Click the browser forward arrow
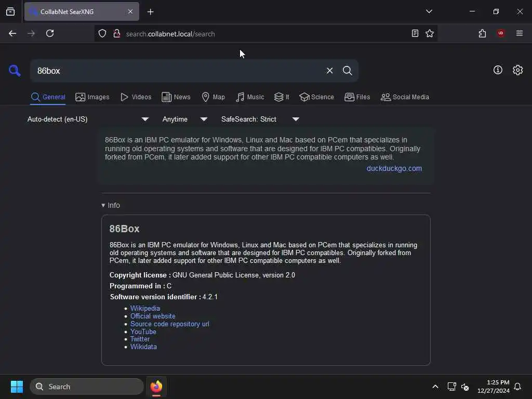 click(31, 33)
